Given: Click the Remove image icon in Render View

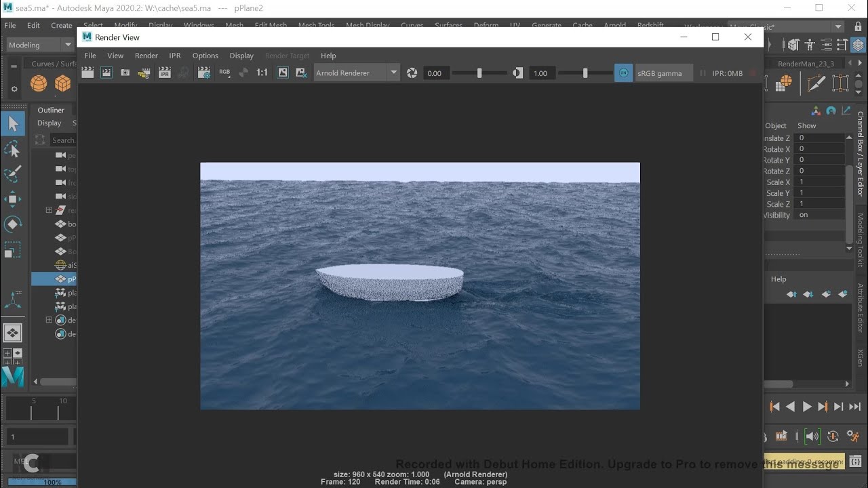Looking at the screenshot, I should click(x=302, y=73).
